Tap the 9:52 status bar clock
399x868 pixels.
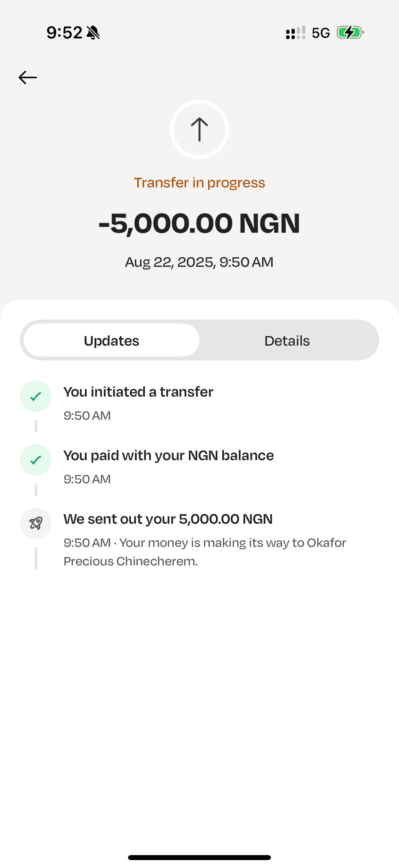click(x=64, y=33)
